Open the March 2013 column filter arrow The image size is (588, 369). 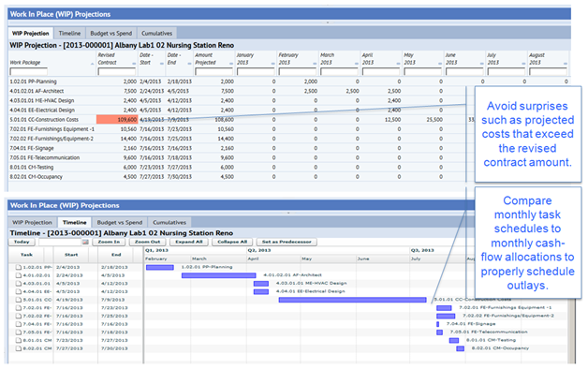coord(357,64)
